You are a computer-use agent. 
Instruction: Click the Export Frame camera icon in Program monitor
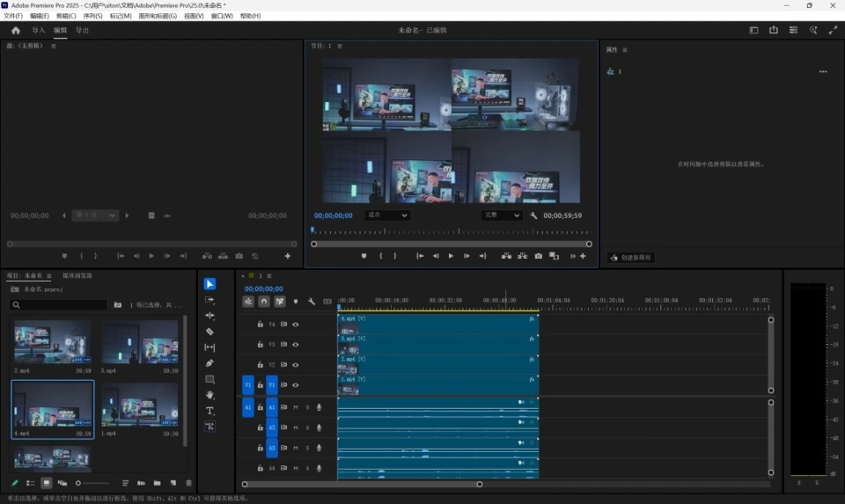click(x=539, y=256)
